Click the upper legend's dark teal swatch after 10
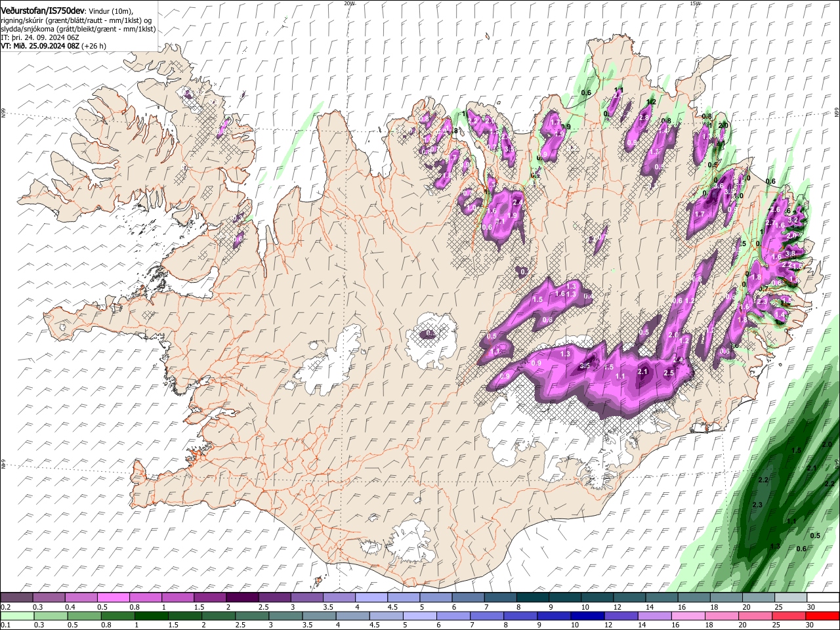Image resolution: width=840 pixels, height=630 pixels. coord(597,597)
